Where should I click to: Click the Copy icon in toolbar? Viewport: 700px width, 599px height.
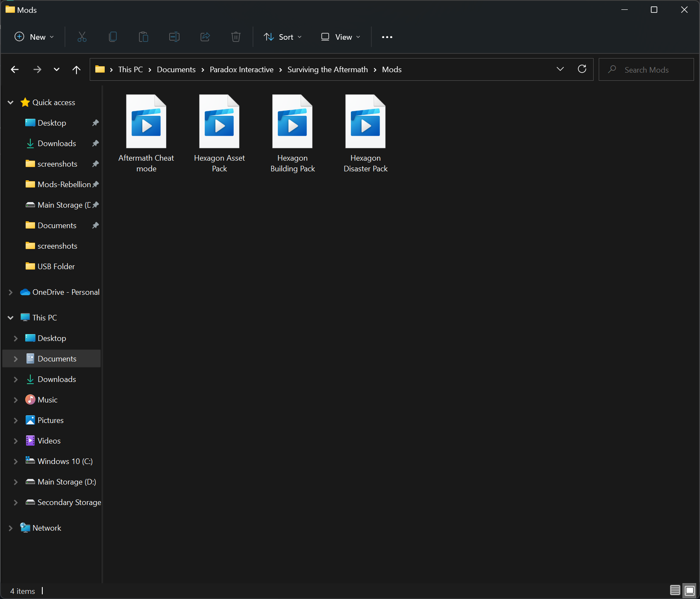click(x=113, y=37)
